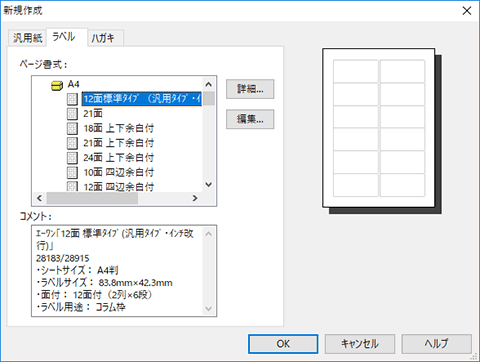Click the format list horizontal scrollbar thumb
Viewport: 480px width, 362px height.
pos(92,198)
